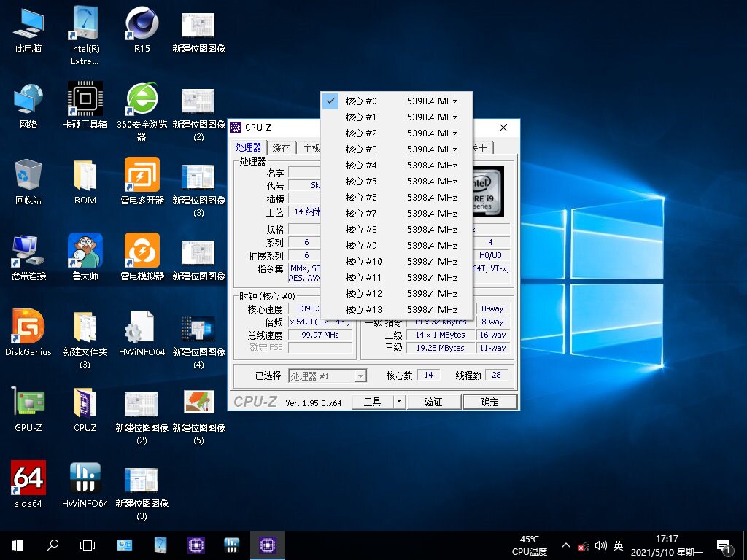
Task: Click 核心数 value 14
Action: point(428,376)
